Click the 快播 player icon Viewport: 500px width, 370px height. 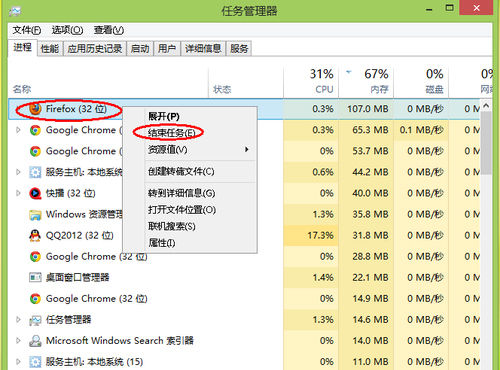click(35, 193)
